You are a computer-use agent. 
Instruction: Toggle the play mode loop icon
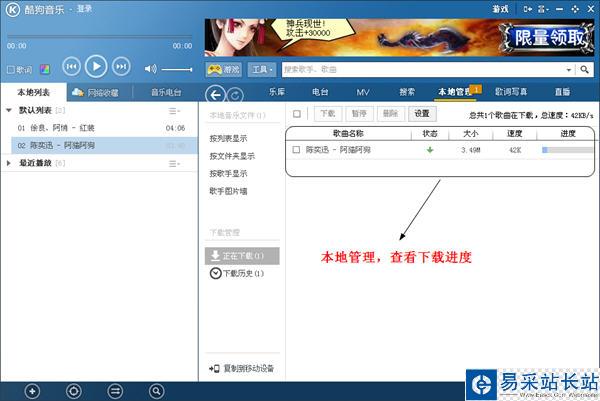[x=115, y=391]
